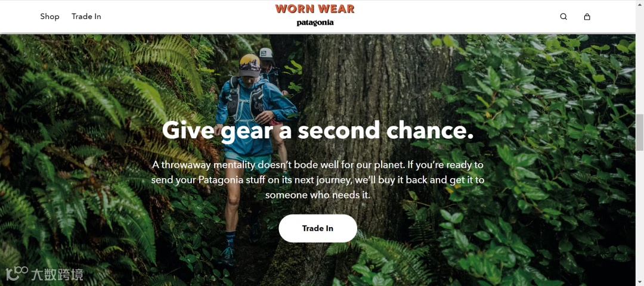Click the throwaway mentality paragraph text

[x=317, y=180]
